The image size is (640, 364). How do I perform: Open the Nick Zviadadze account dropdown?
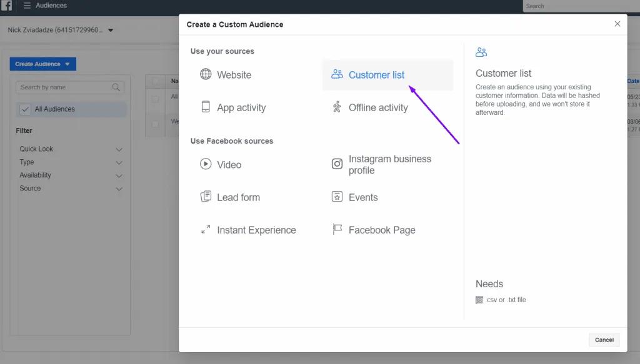[61, 30]
